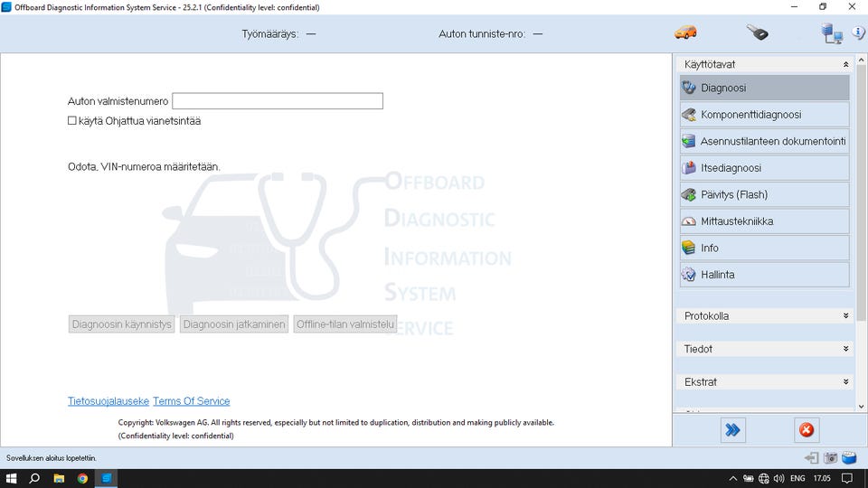Viewport: 868px width, 488px height.
Task: Click the status text Sovelluksen aloitus lopetettiin
Action: (52, 458)
